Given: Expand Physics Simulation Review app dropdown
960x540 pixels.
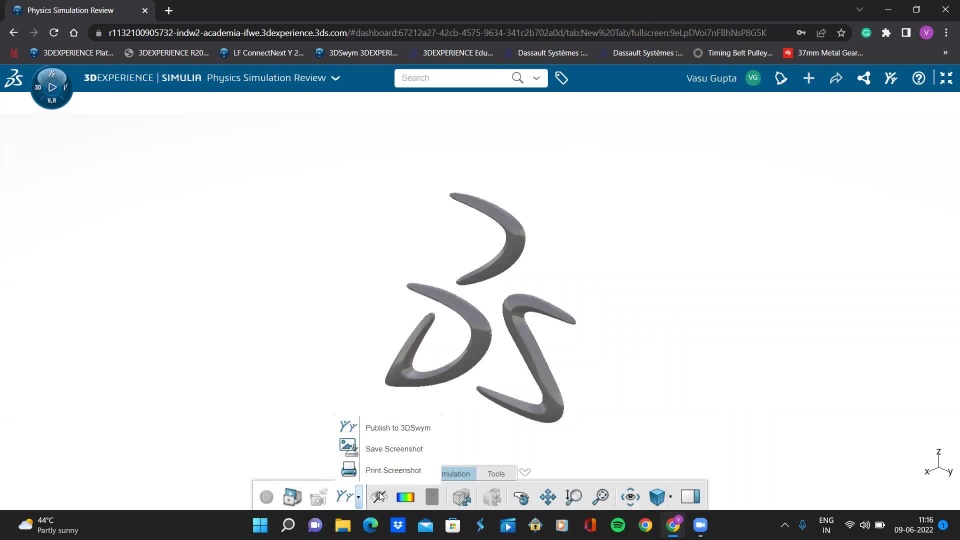Looking at the screenshot, I should [x=336, y=78].
